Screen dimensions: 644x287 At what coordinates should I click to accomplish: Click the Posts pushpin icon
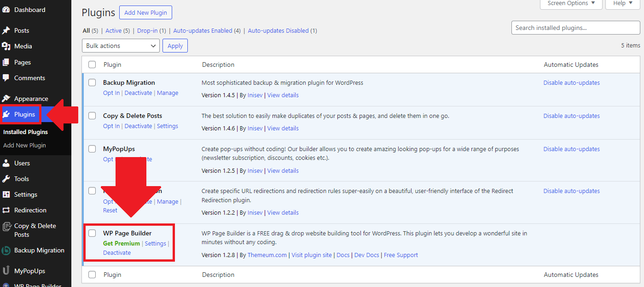6,30
